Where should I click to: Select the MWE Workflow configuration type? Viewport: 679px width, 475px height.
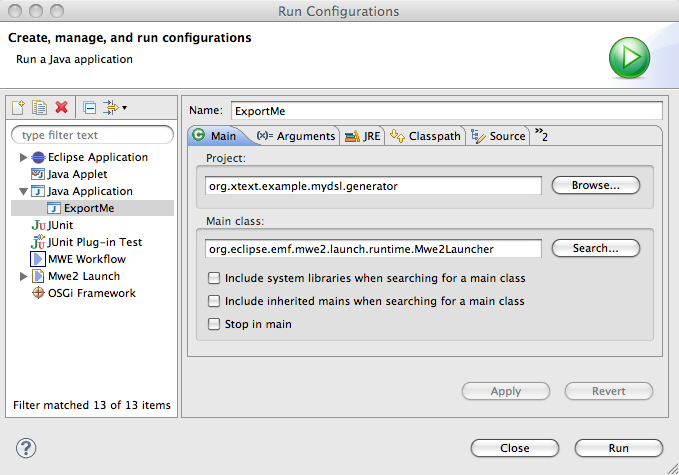[86, 259]
